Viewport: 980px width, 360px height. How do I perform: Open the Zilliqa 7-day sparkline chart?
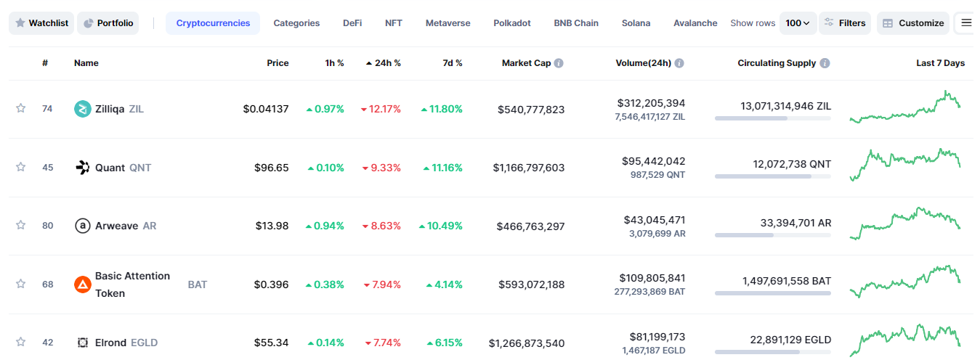click(x=905, y=107)
